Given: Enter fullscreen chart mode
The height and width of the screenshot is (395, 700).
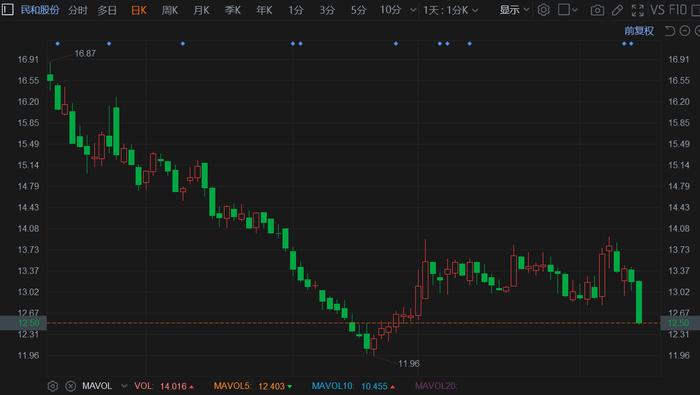Looking at the screenshot, I should 638,10.
